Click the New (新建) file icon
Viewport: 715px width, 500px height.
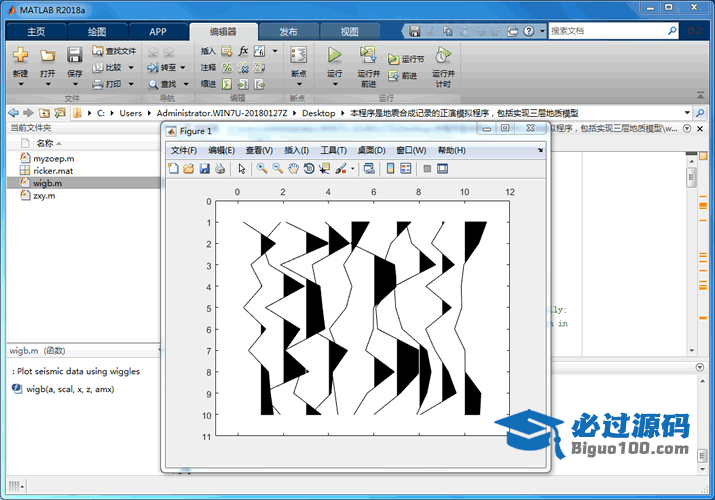pyautogui.click(x=21, y=55)
